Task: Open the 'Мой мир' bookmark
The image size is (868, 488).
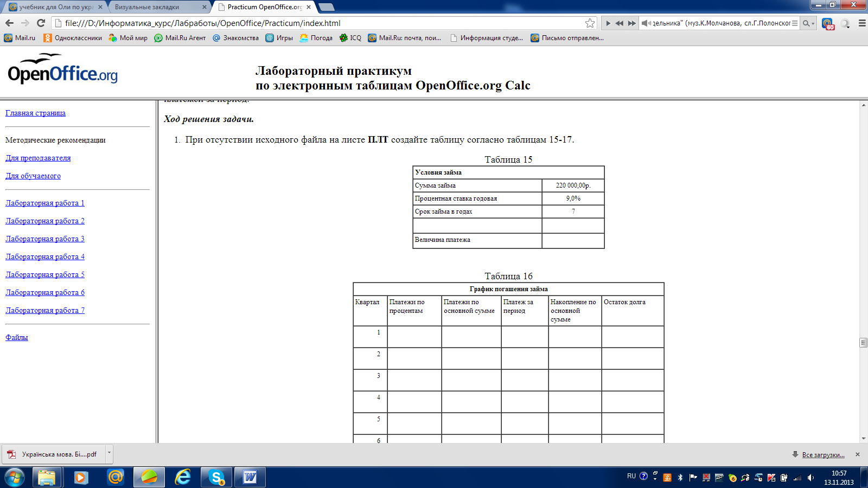Action: pyautogui.click(x=128, y=38)
